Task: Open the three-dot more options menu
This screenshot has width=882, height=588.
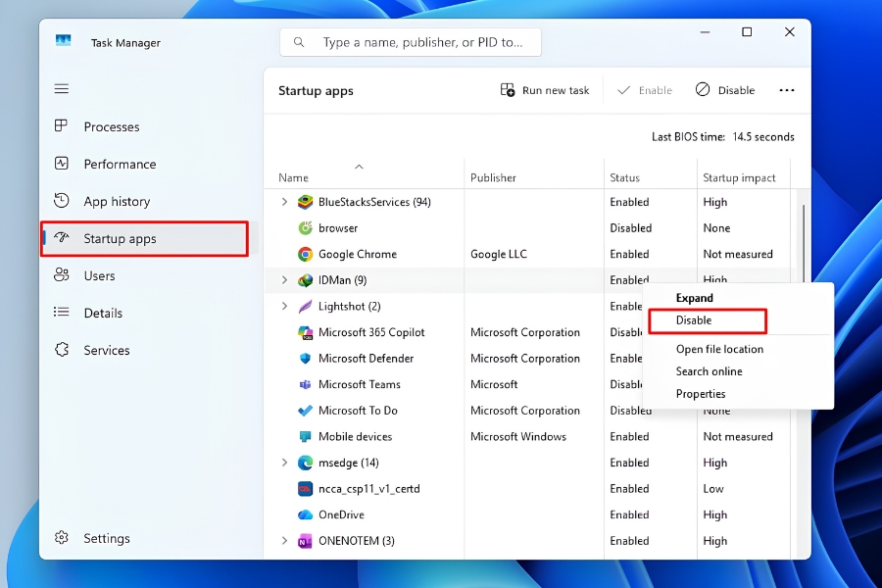Action: (786, 90)
